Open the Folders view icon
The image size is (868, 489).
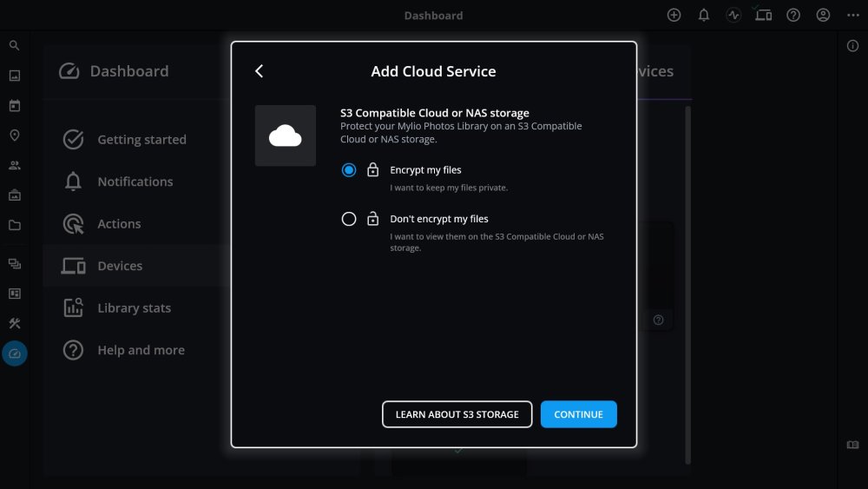[x=15, y=225]
